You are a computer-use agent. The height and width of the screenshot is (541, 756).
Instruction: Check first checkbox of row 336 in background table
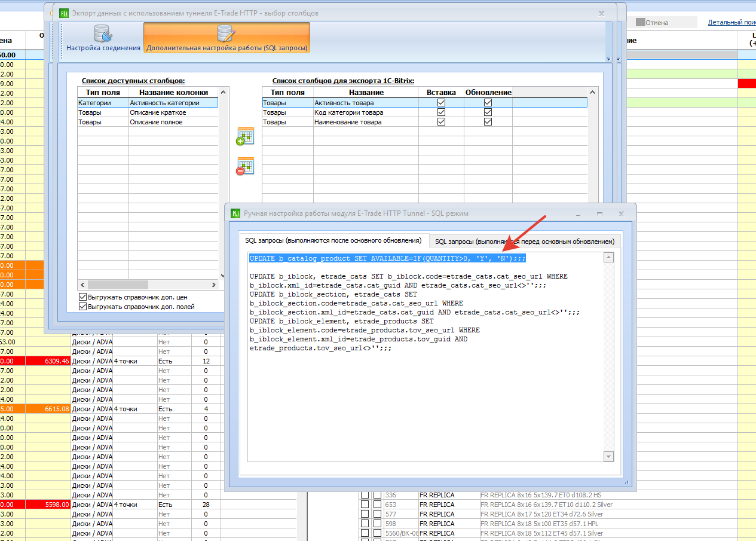click(365, 495)
